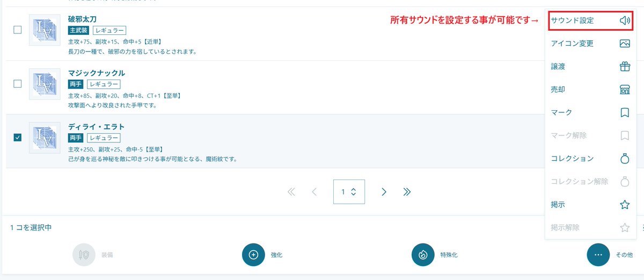Select コレクション menu entry
Screen dimensions: 644x280
coord(590,159)
